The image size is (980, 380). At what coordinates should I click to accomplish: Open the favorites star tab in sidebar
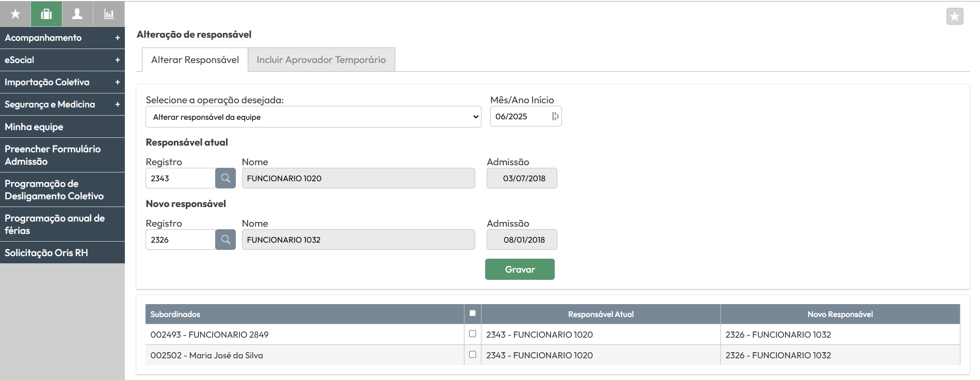pyautogui.click(x=15, y=14)
